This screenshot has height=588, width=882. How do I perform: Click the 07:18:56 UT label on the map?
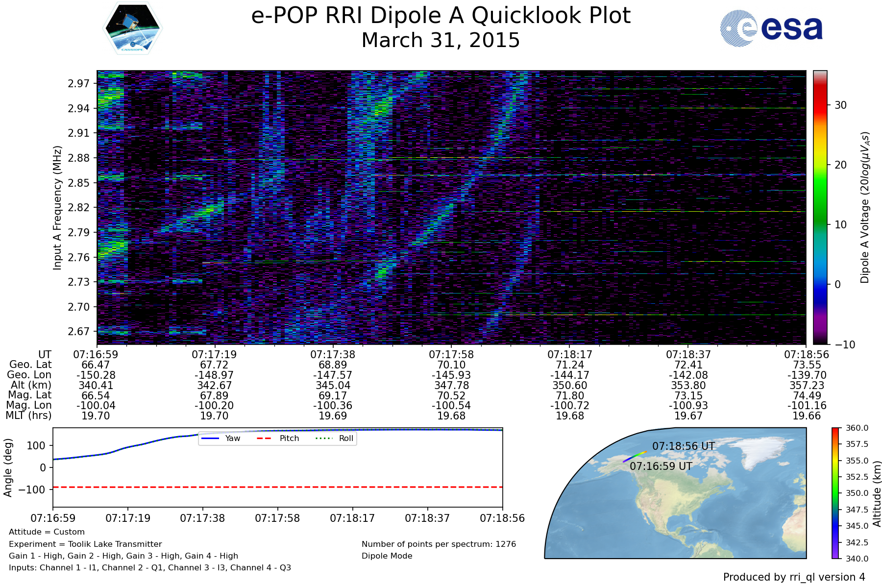pyautogui.click(x=683, y=446)
